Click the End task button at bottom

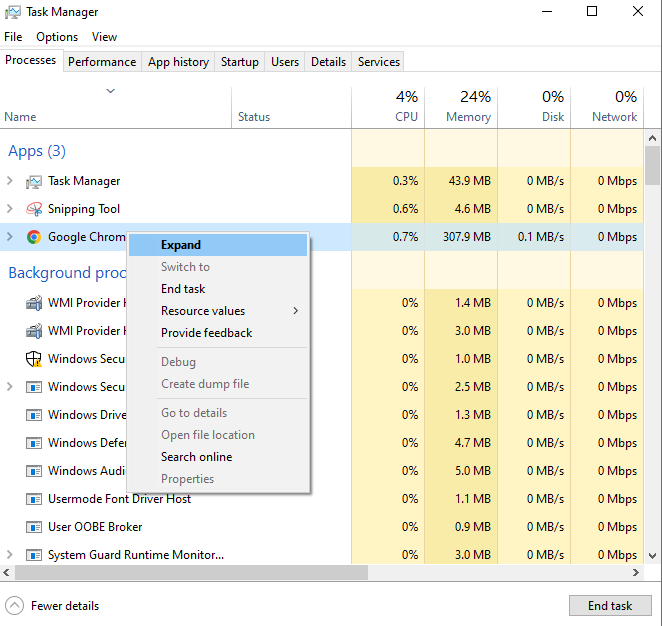(610, 606)
